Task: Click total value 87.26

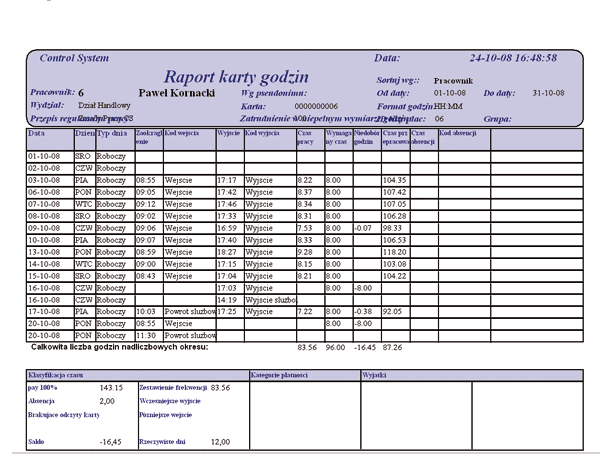Action: click(x=392, y=348)
